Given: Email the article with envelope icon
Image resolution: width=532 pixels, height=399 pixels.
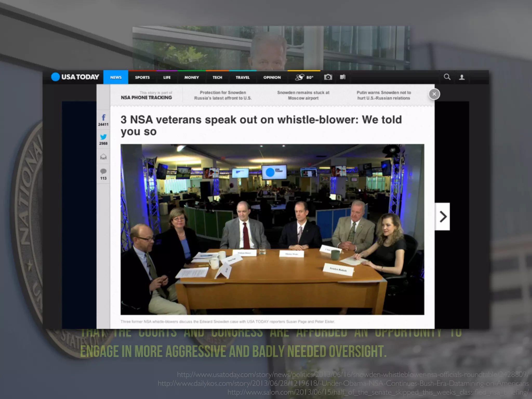Looking at the screenshot, I should (x=103, y=157).
